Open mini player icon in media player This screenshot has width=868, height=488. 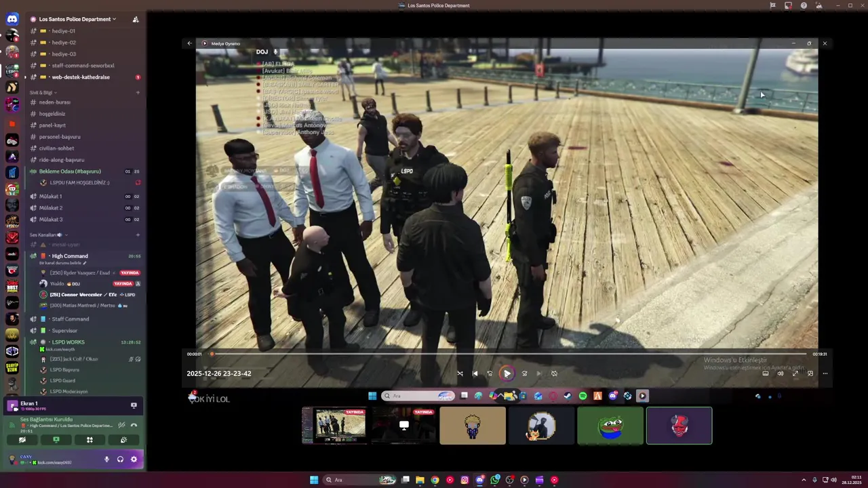tap(810, 373)
